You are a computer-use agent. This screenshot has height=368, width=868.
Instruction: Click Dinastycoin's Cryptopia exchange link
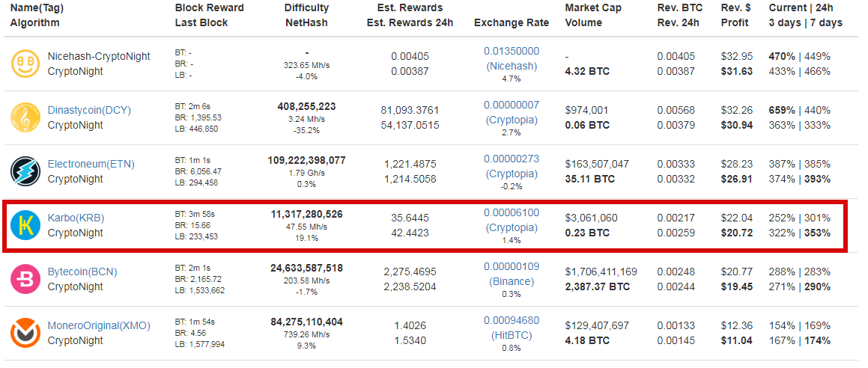512,120
